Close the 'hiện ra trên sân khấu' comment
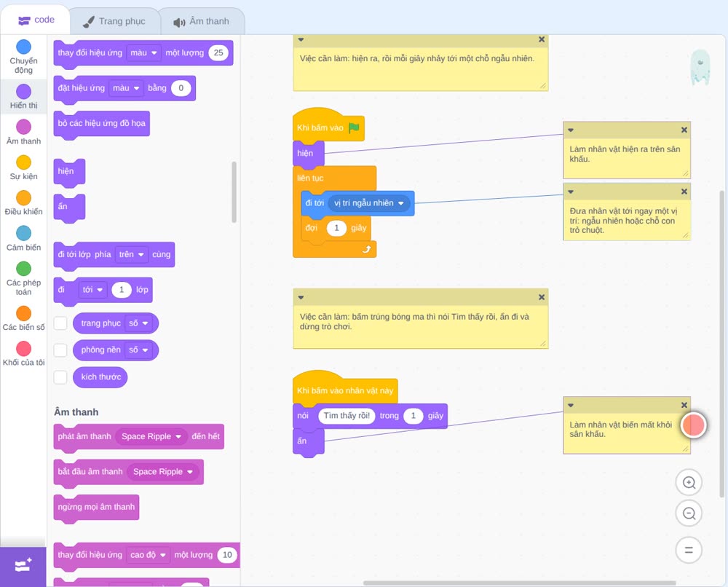Screen dimensions: 728x587 684,130
